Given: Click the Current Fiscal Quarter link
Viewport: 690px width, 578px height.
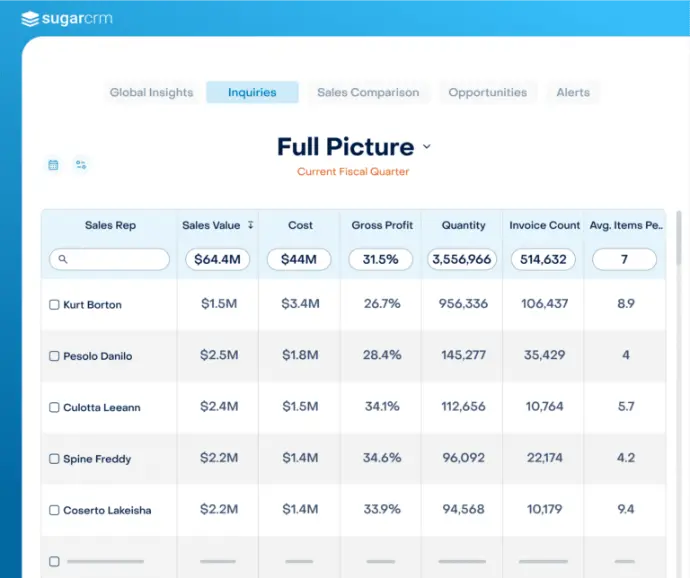Looking at the screenshot, I should [x=353, y=171].
